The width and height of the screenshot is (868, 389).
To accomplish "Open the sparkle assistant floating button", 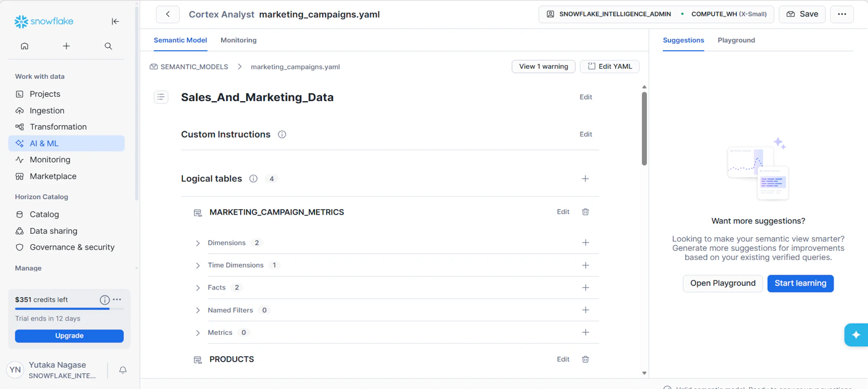I will coord(856,335).
